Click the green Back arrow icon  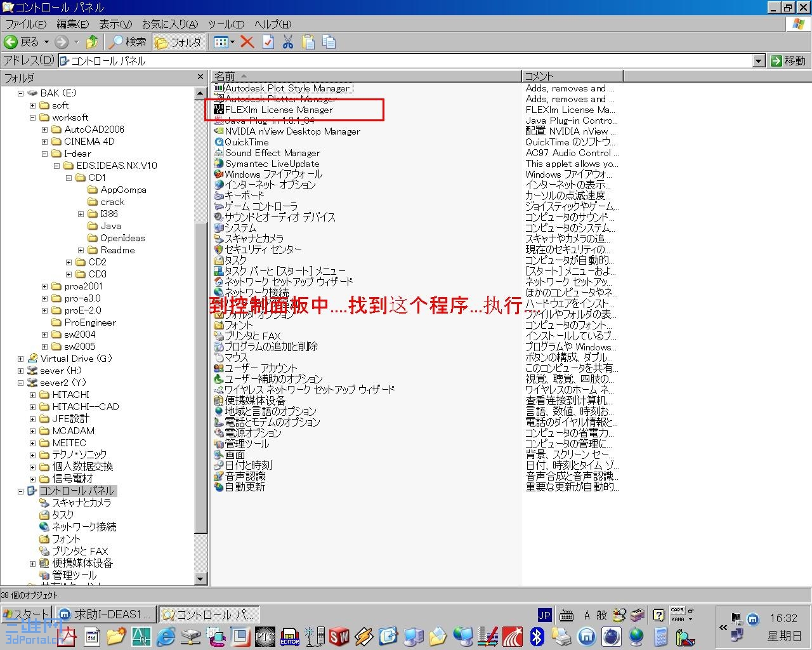tap(11, 42)
